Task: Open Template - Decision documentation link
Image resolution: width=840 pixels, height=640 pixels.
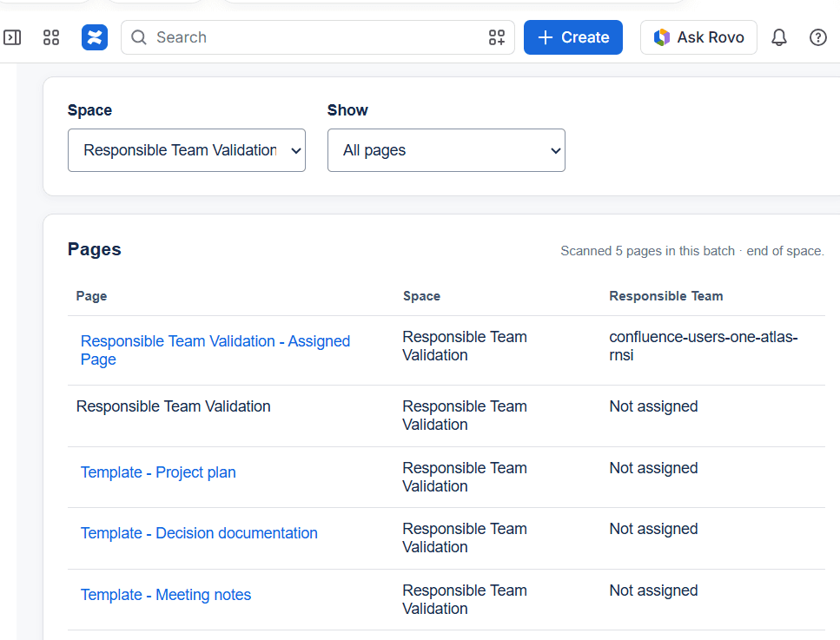Action: [199, 533]
